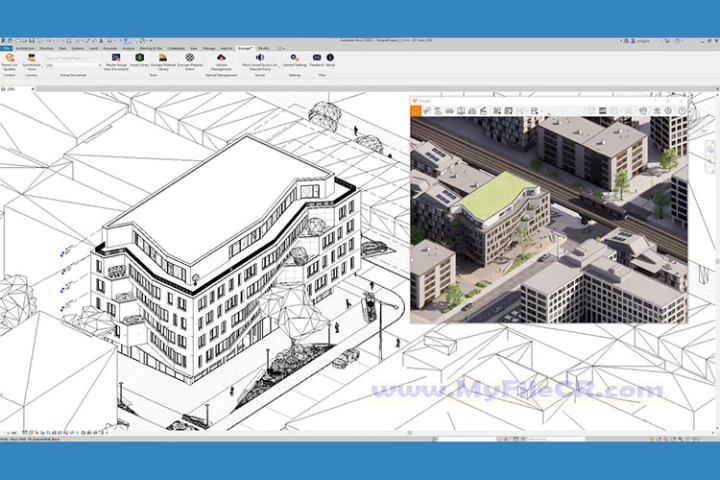Select the Collaborate ribbon tab
This screenshot has width=720, height=480.
point(176,47)
